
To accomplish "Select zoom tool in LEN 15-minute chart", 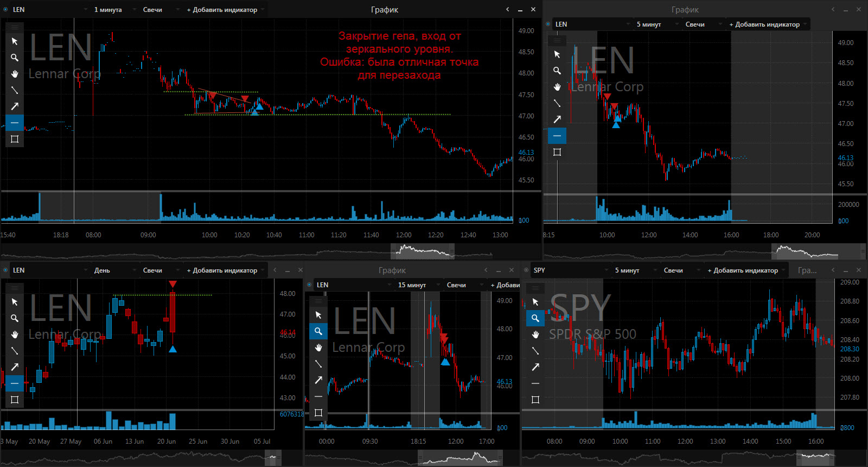I will click(x=318, y=331).
